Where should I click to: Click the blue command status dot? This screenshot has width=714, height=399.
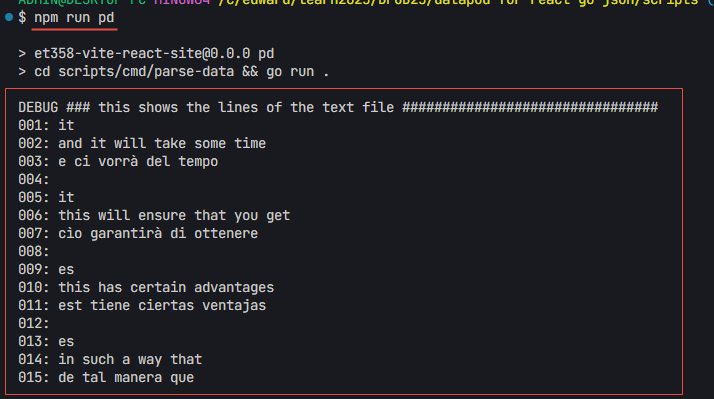9,18
